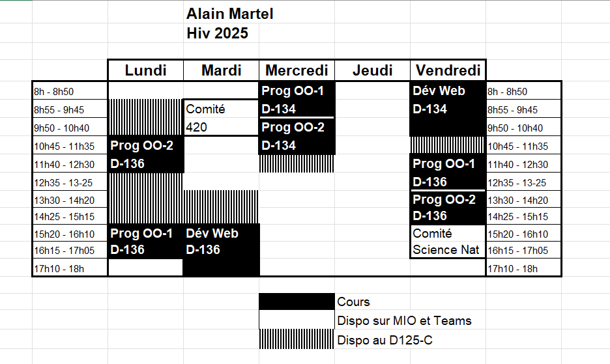Select the "Cours" legend label

[x=354, y=302]
